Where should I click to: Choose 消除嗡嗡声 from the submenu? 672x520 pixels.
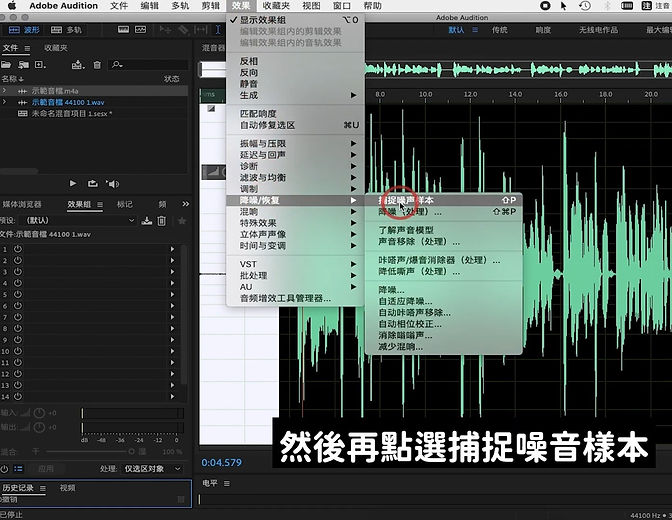click(x=443, y=335)
